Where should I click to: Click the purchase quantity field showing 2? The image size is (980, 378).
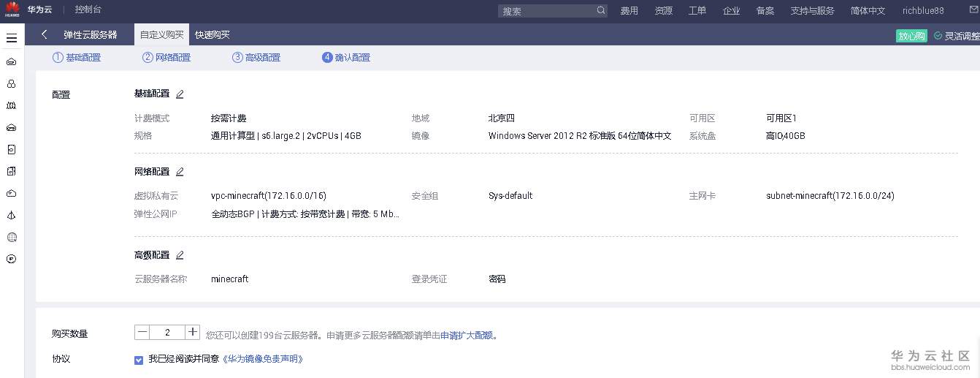168,332
